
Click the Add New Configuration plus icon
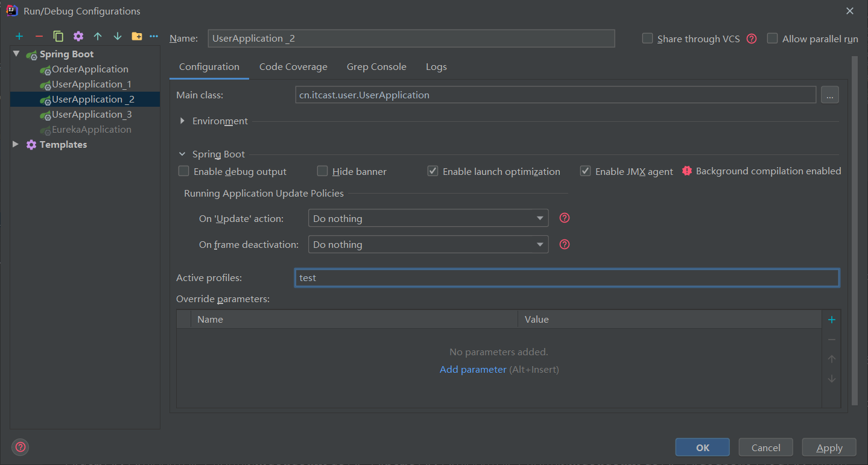click(x=19, y=36)
